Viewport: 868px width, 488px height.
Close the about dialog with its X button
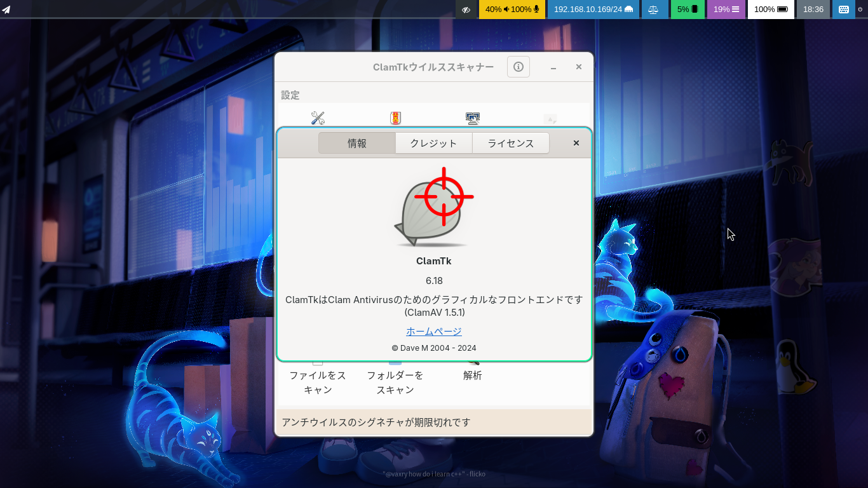[576, 143]
